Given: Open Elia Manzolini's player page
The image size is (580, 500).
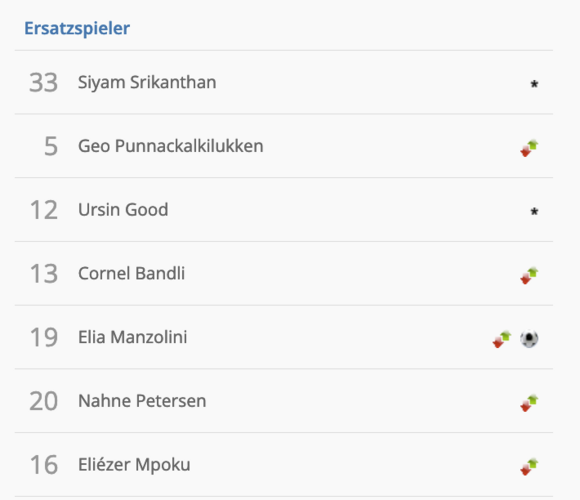Looking at the screenshot, I should pos(132,337).
